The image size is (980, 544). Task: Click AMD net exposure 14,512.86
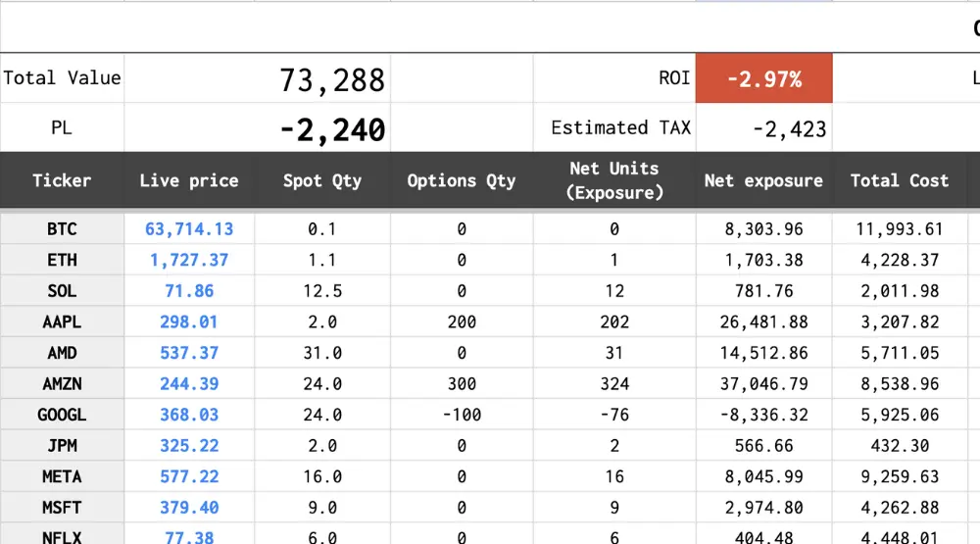(x=763, y=353)
